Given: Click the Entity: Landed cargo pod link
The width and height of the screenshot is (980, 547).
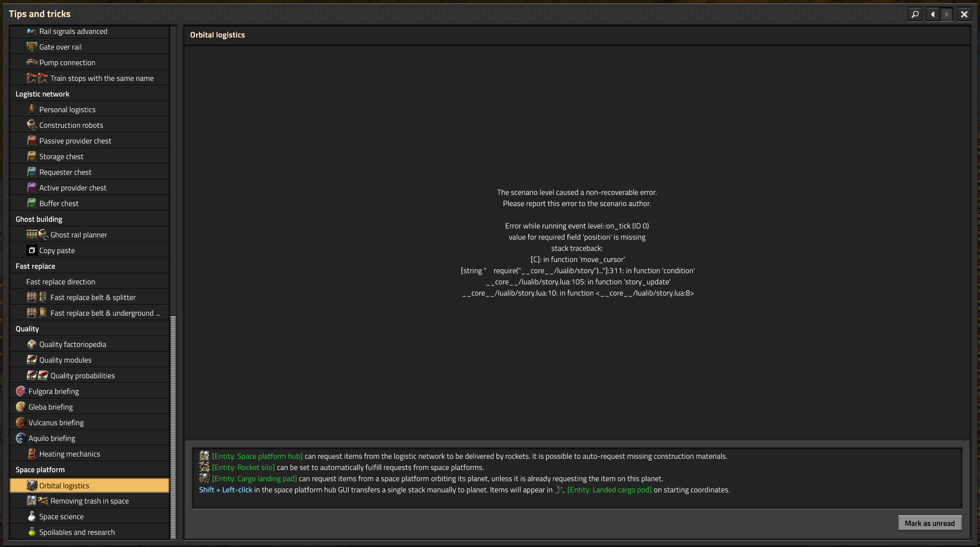Looking at the screenshot, I should coord(609,490).
